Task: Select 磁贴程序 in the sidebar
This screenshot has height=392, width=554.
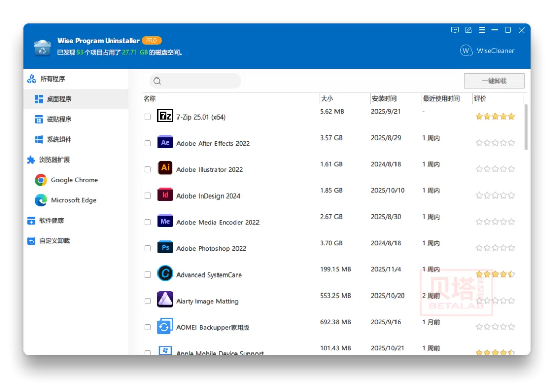Action: (x=76, y=120)
